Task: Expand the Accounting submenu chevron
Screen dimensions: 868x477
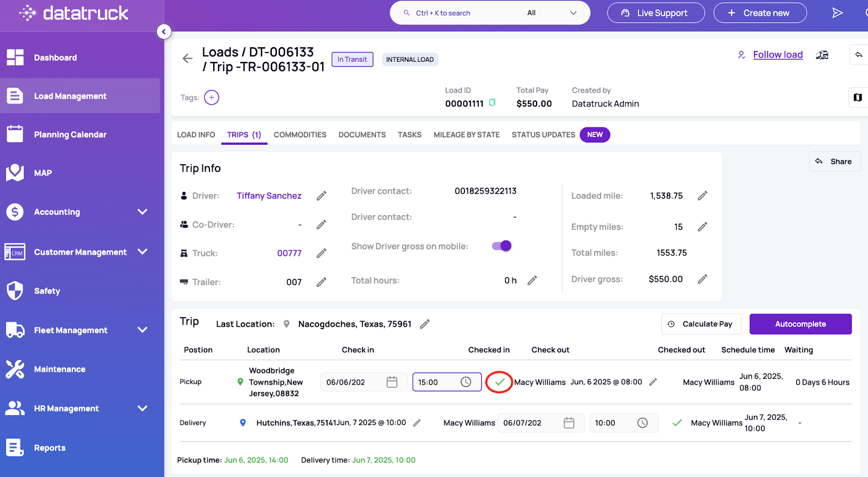Action: click(143, 212)
